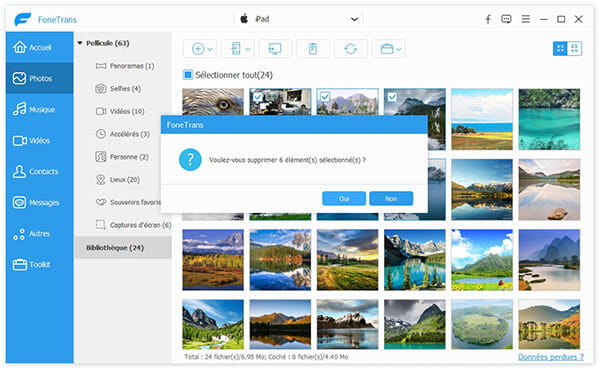Click the Lieux location pin icon
Image resolution: width=600 pixels, height=370 pixels.
pos(101,179)
